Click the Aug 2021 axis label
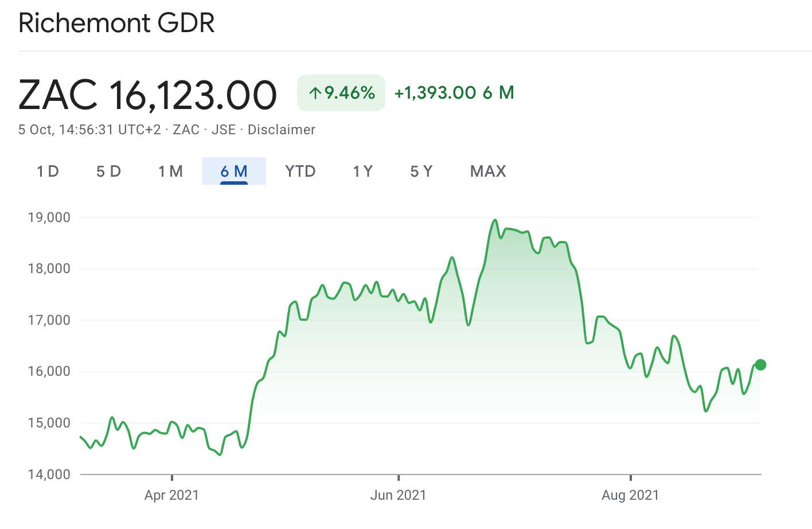The width and height of the screenshot is (812, 529). [x=630, y=495]
